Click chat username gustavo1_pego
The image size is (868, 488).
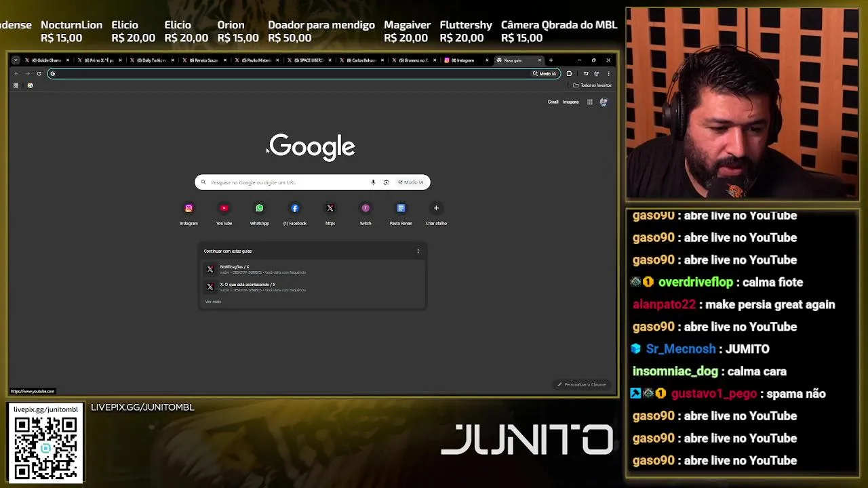714,394
